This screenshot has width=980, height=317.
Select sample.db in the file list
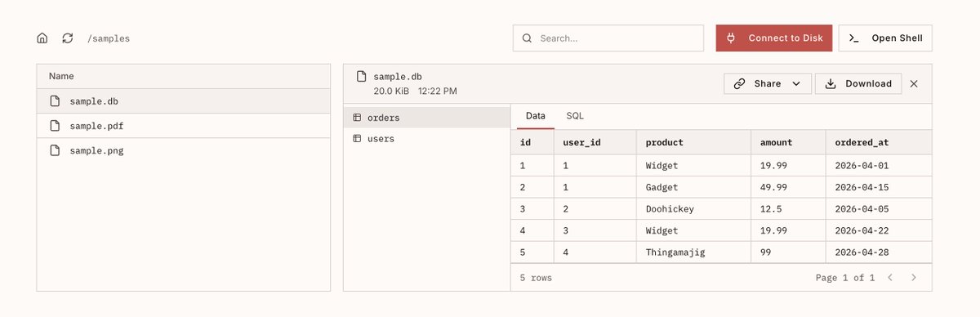[x=184, y=101]
